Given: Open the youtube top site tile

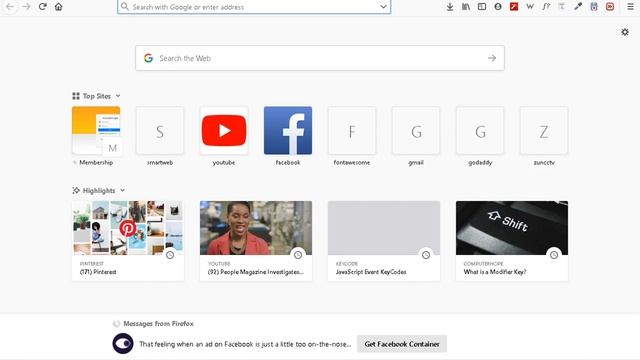Looking at the screenshot, I should click(x=224, y=136).
